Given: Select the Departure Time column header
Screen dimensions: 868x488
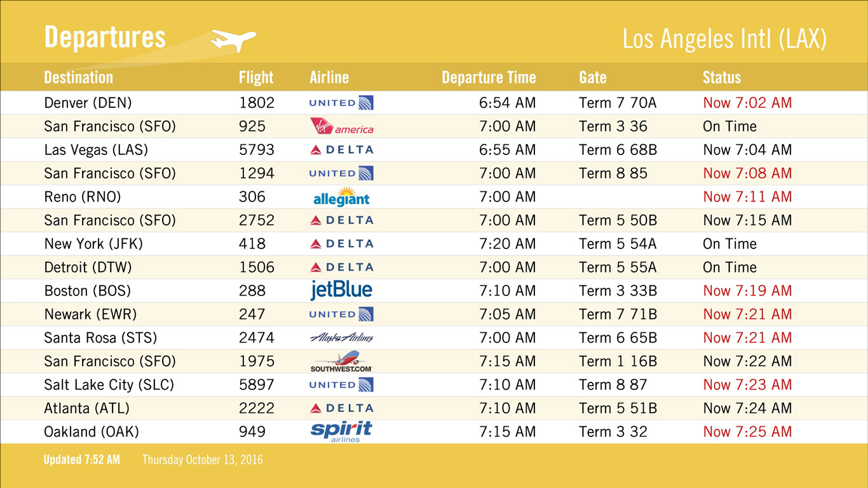Looking at the screenshot, I should pos(489,78).
